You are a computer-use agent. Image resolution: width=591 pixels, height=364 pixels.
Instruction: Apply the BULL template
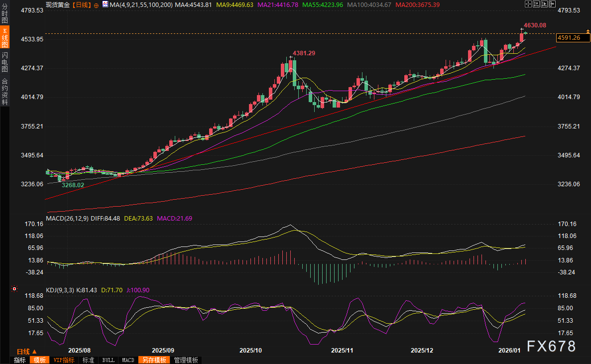108,360
